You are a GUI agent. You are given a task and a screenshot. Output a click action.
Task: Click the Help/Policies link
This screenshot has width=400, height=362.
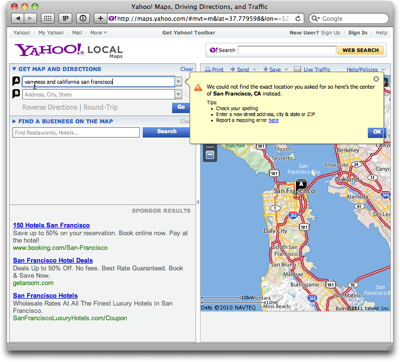click(362, 69)
